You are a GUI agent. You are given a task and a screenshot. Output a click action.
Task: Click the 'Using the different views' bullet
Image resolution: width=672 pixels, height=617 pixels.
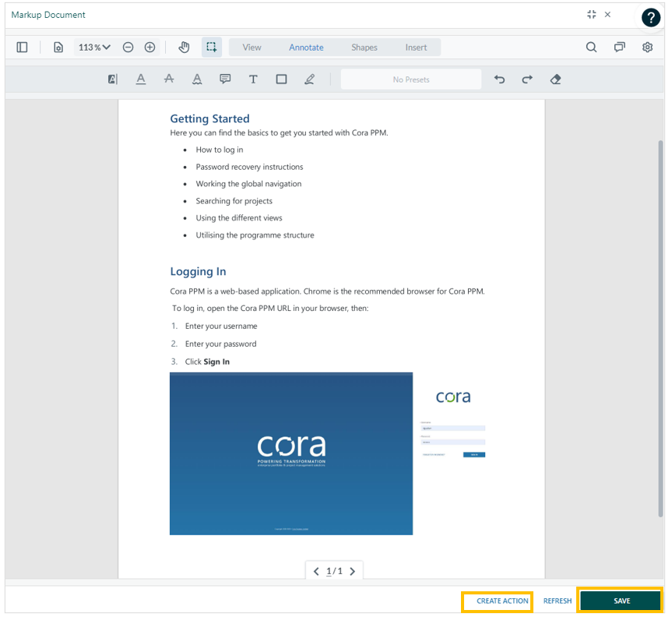coord(239,218)
